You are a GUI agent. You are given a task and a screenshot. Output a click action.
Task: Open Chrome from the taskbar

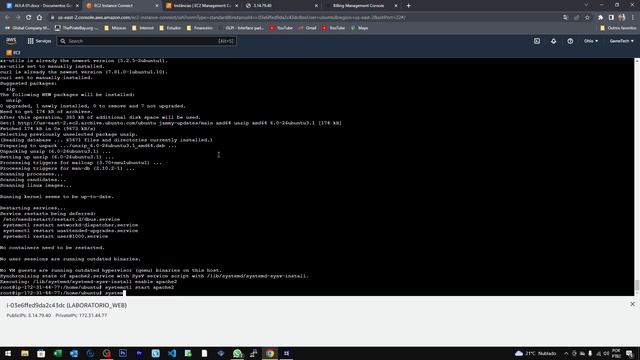pyautogui.click(x=270, y=353)
